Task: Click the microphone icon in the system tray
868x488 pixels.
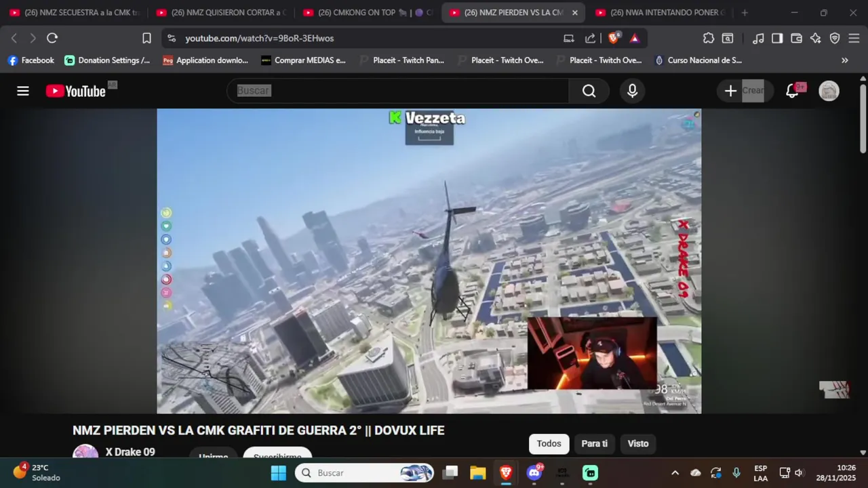Action: pyautogui.click(x=736, y=472)
